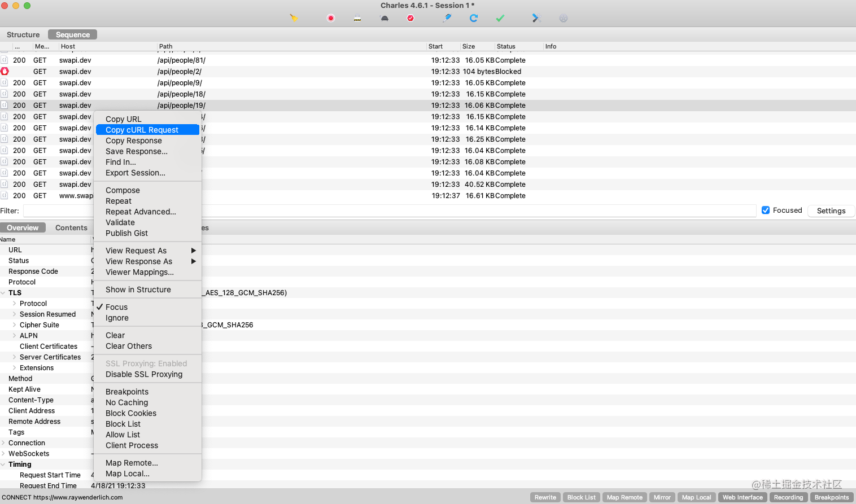Click the Filter text field

pos(389,211)
